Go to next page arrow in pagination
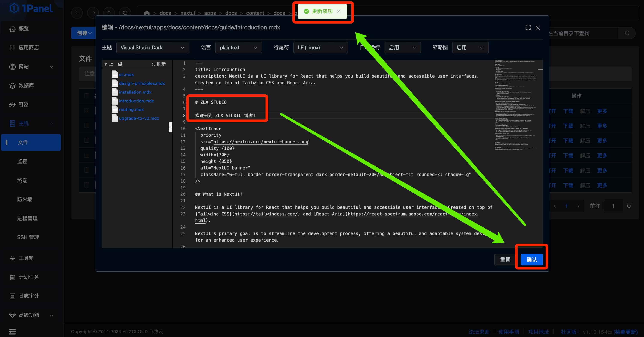Screen dimensions: 644x337 578,206
